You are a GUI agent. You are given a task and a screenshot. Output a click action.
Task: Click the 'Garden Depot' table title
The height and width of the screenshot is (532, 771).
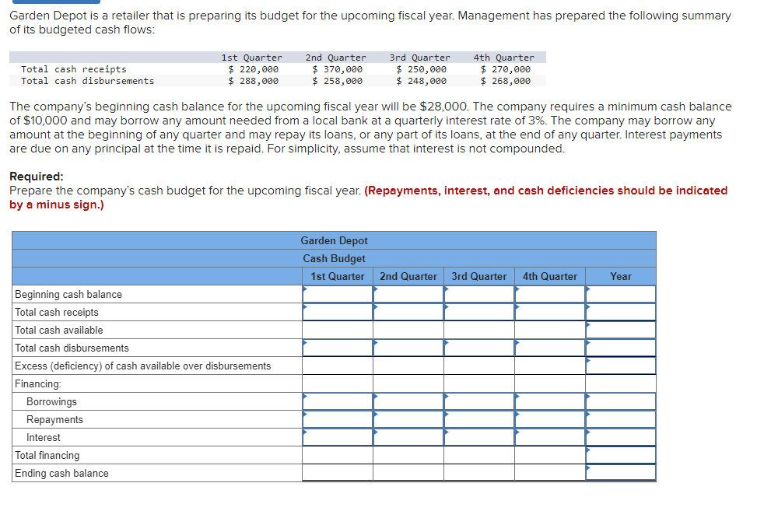tap(334, 240)
